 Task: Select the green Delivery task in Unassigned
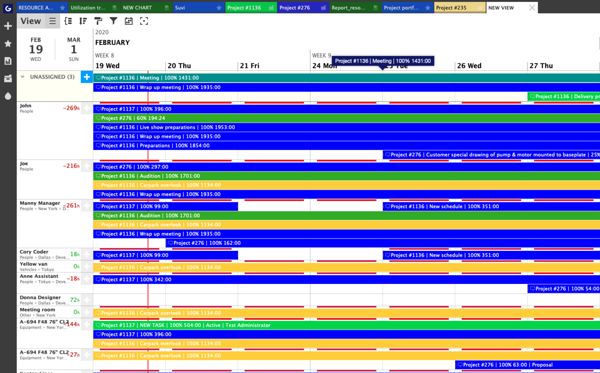[564, 96]
